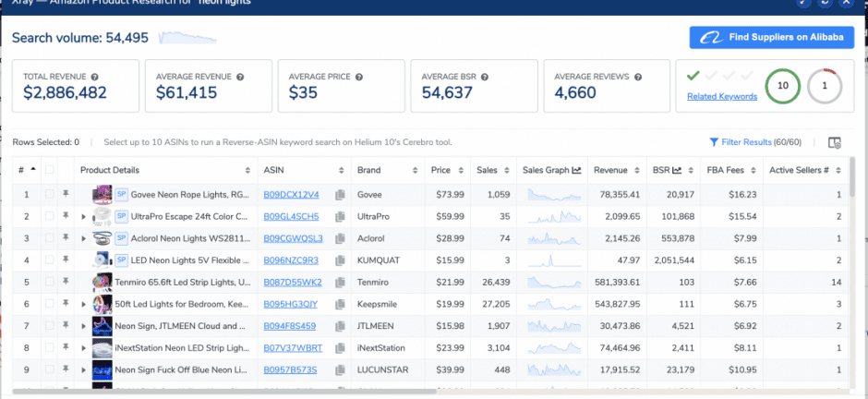868x399 pixels.
Task: Copy ASIN B095HG3QJY with the copy icon
Action: [x=340, y=304]
